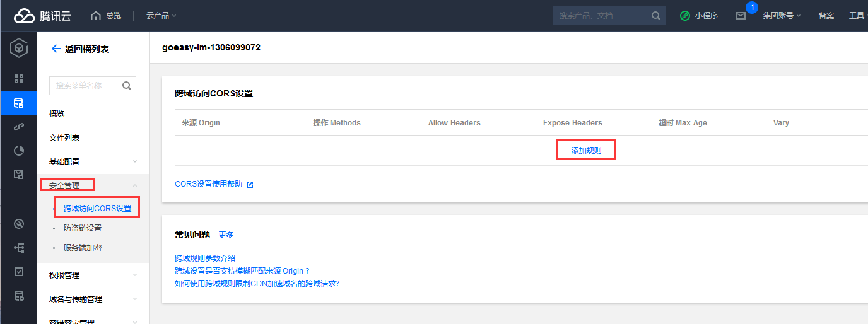Expand the 基础配置 menu section

92,161
